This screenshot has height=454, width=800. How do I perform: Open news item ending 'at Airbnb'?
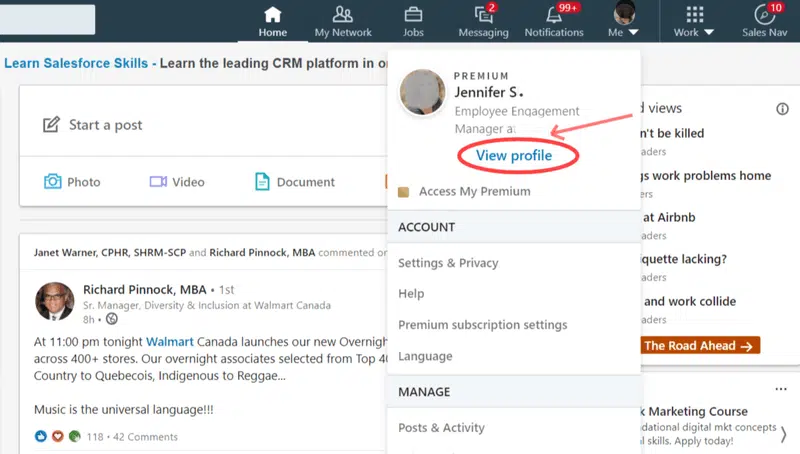tap(668, 217)
